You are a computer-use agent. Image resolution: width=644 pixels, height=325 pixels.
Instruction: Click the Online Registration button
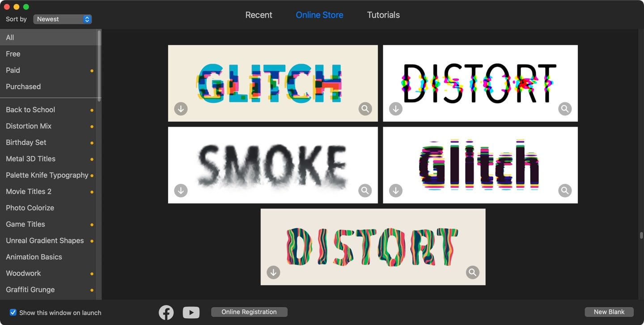[249, 312]
